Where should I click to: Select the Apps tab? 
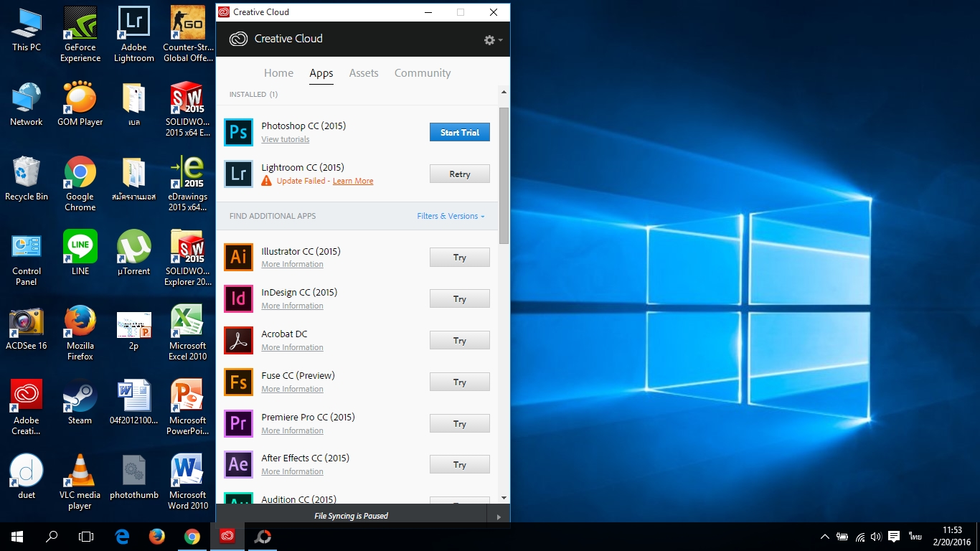tap(321, 73)
